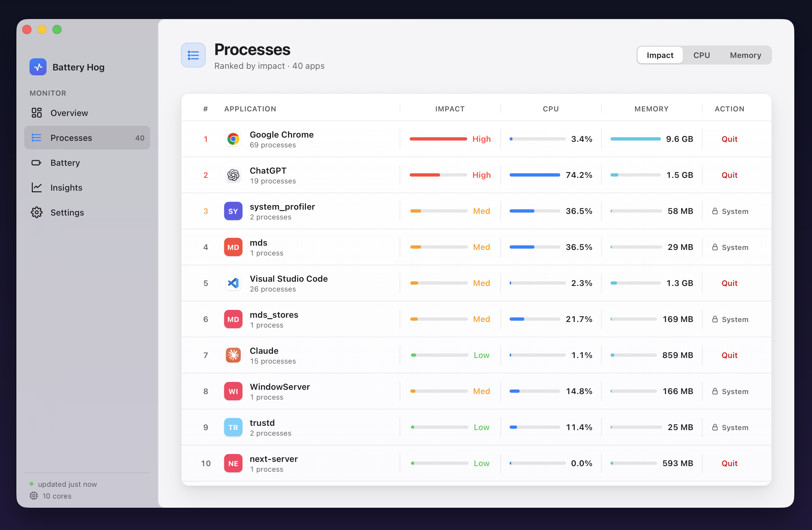Click the ChatGPT CPU usage bar
The width and height of the screenshot is (812, 530).
pyautogui.click(x=535, y=175)
